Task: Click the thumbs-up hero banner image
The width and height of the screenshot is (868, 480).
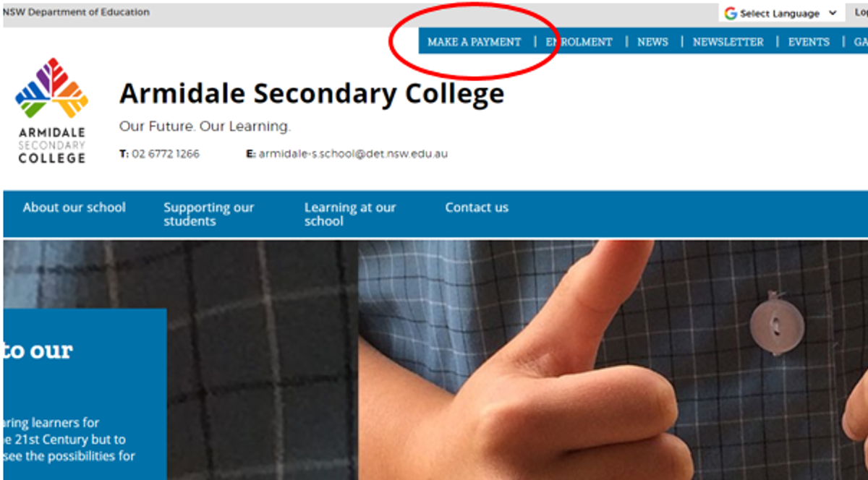Action: (613, 360)
